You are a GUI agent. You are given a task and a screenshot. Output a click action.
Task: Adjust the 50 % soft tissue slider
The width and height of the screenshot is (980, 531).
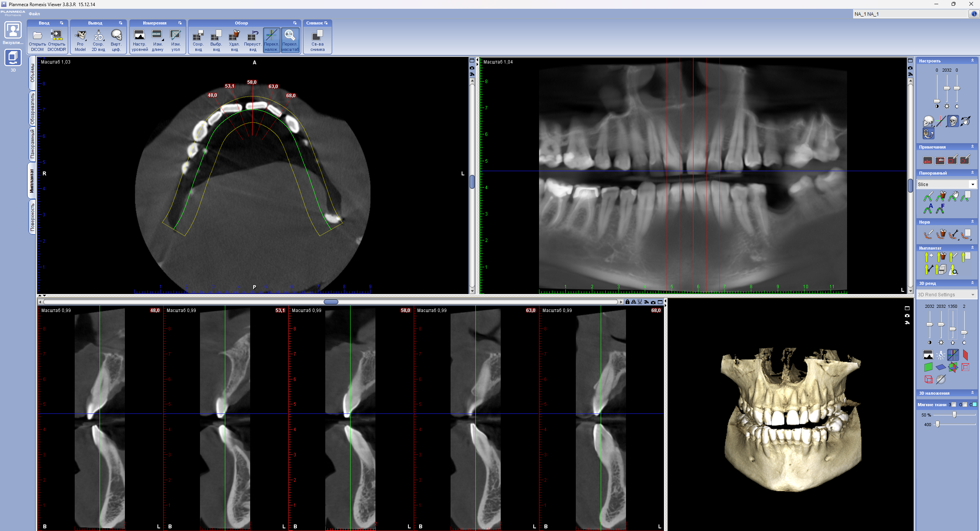954,415
